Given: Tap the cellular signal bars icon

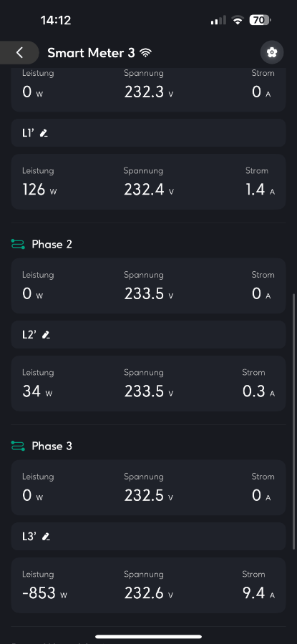Looking at the screenshot, I should point(218,20).
